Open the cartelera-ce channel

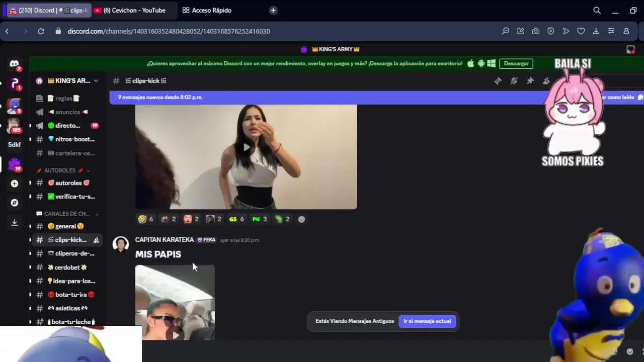click(x=67, y=153)
